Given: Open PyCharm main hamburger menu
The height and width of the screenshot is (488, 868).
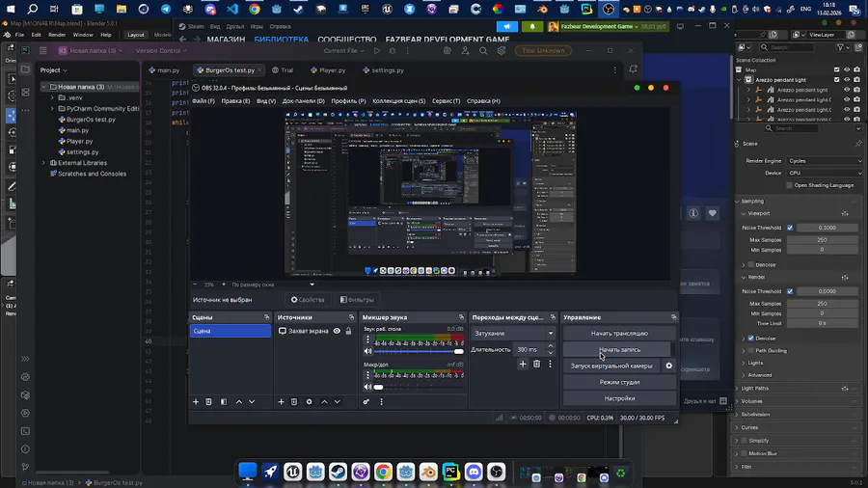Looking at the screenshot, I should (42, 50).
